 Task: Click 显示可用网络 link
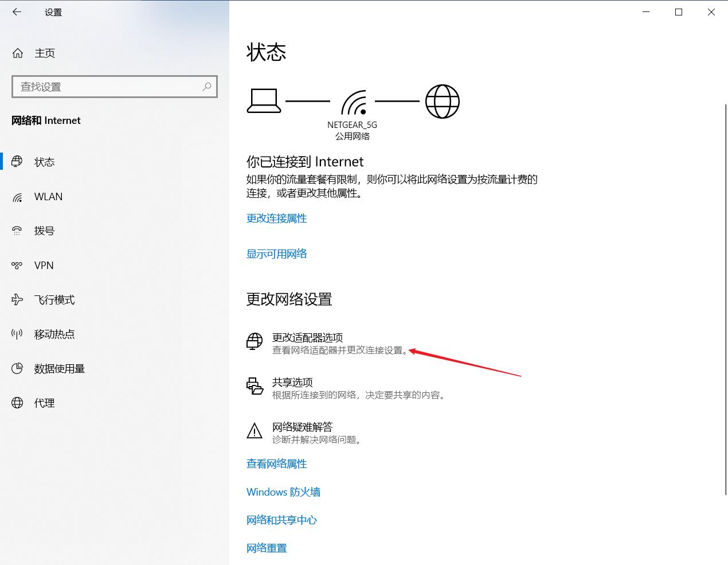coord(276,254)
